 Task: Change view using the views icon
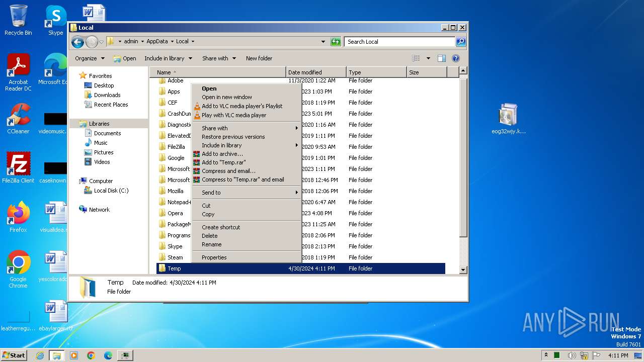pyautogui.click(x=416, y=58)
